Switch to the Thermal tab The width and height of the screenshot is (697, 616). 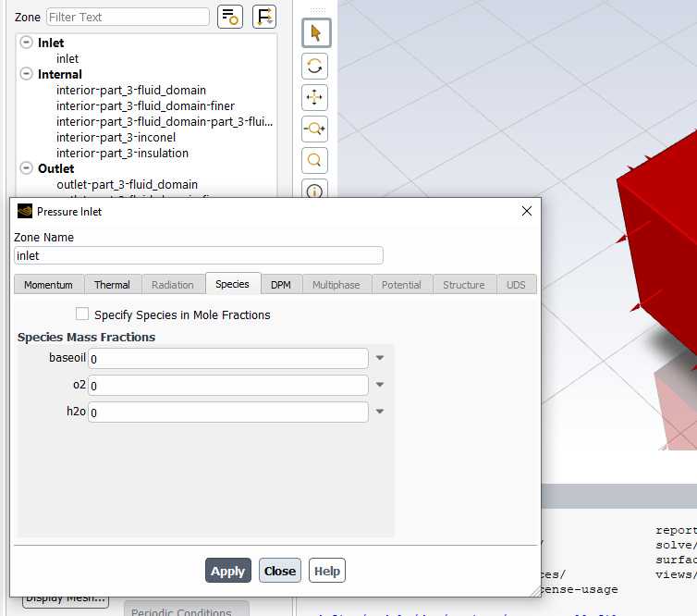(x=112, y=285)
